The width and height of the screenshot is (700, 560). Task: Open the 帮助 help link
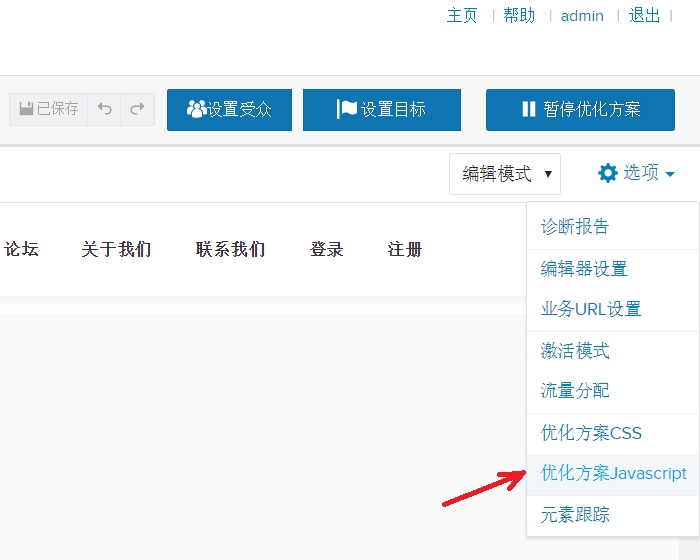coord(519,15)
